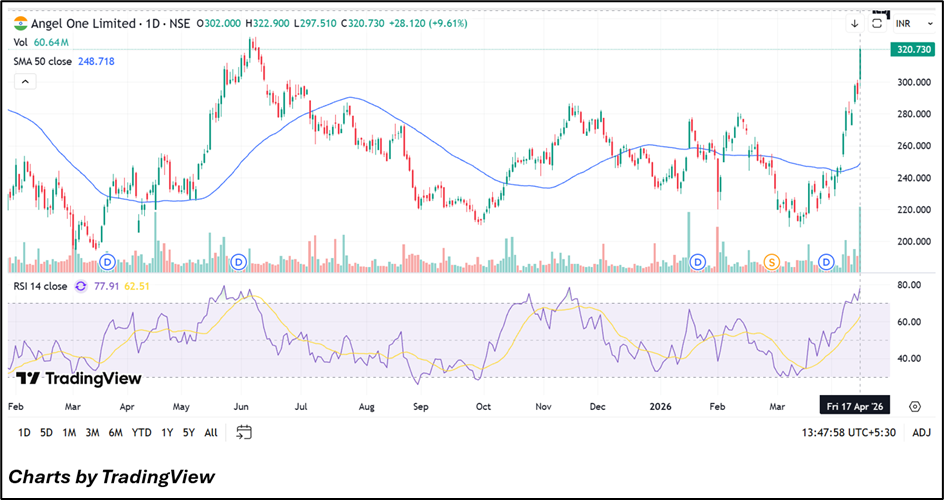The width and height of the screenshot is (944, 500).
Task: Select the 1D time range
Action: coord(24,432)
